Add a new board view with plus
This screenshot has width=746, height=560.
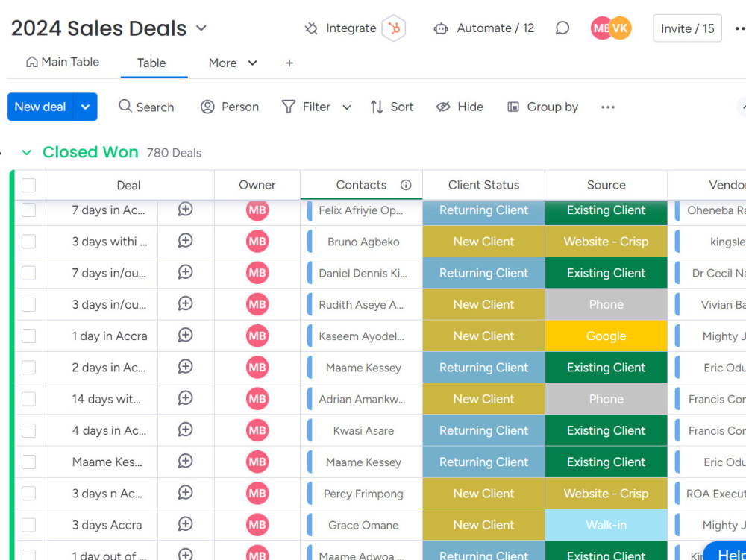point(289,63)
